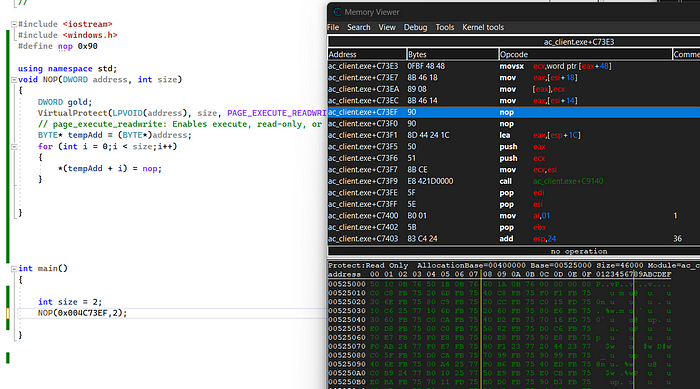The width and height of the screenshot is (700, 389).
Task: Click the 'int size = 2;' line
Action: coord(70,302)
